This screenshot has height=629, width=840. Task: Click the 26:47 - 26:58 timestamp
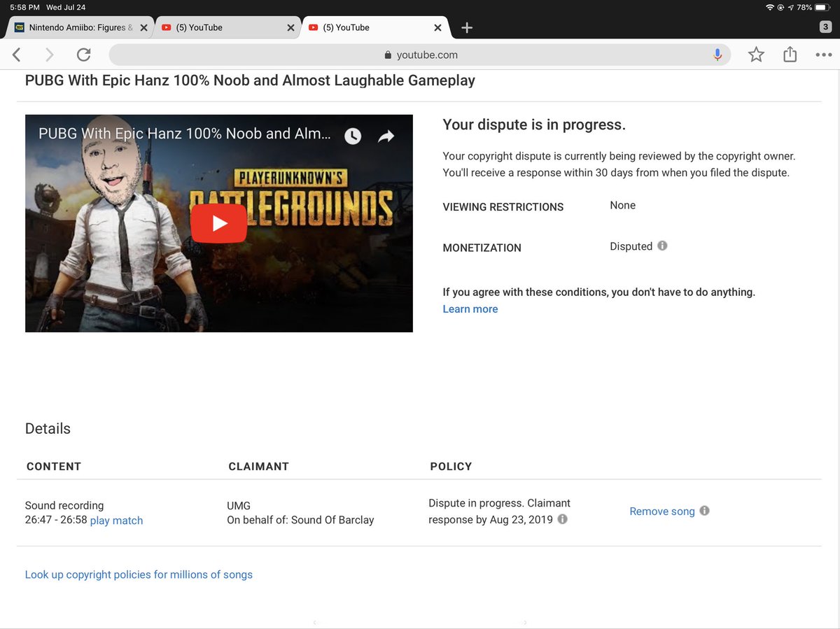[56, 520]
